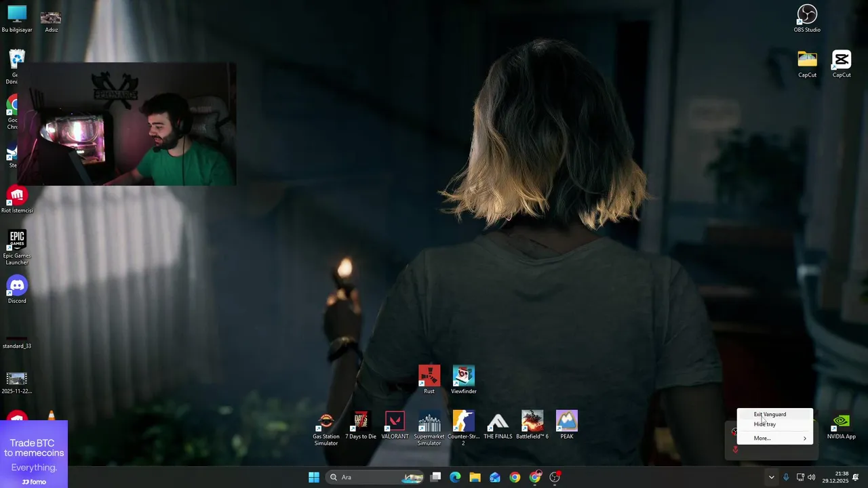
Task: Open the Adsız desktop file
Action: click(x=51, y=20)
